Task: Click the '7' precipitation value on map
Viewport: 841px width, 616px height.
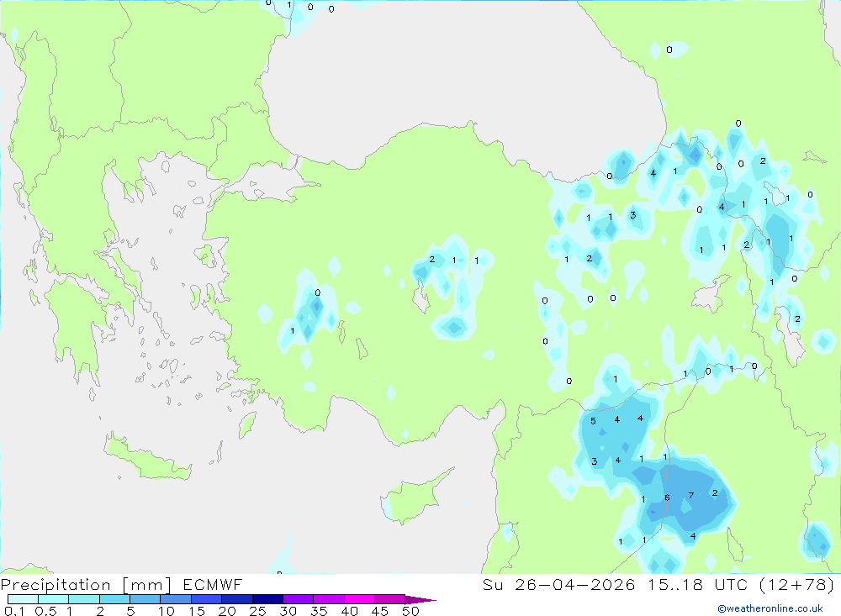Action: 690,495
